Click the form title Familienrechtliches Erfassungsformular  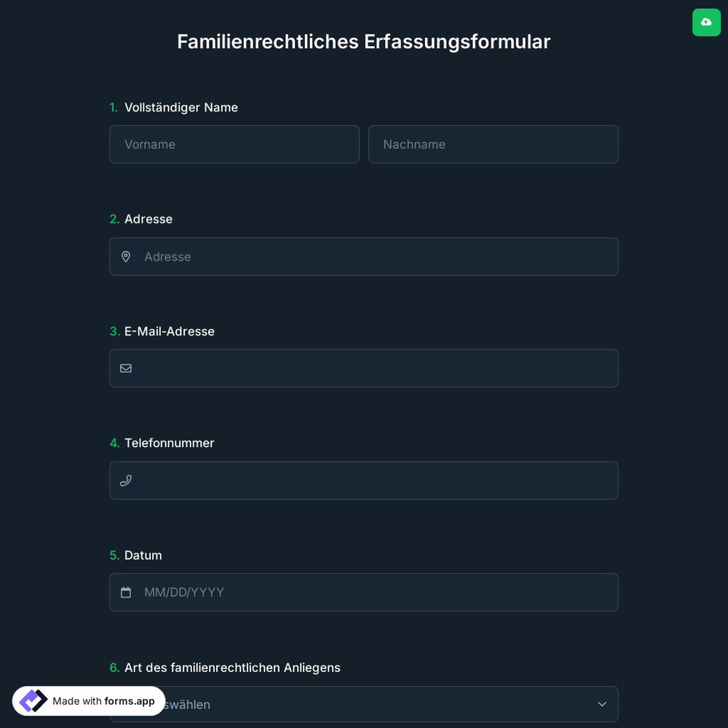click(x=364, y=41)
